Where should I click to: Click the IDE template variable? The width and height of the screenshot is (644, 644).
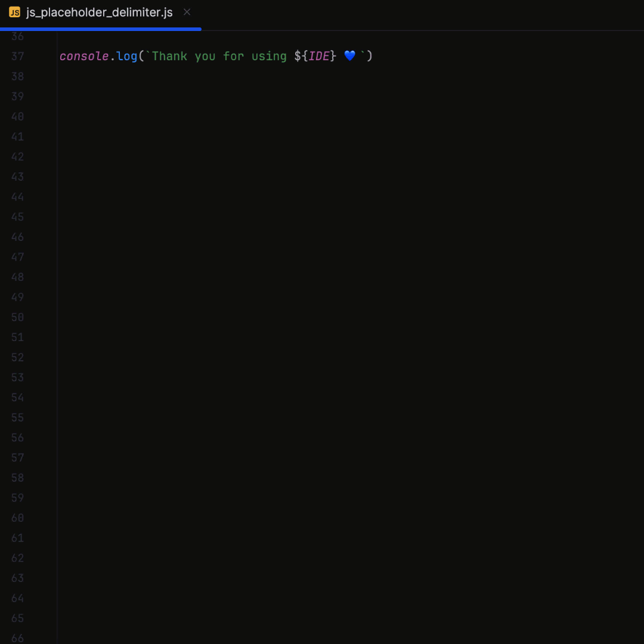coord(318,55)
